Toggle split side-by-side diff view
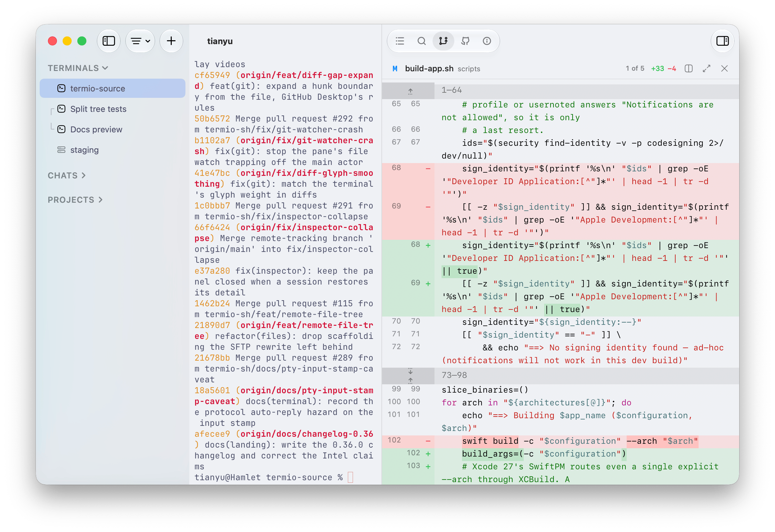The width and height of the screenshot is (775, 532). click(689, 68)
